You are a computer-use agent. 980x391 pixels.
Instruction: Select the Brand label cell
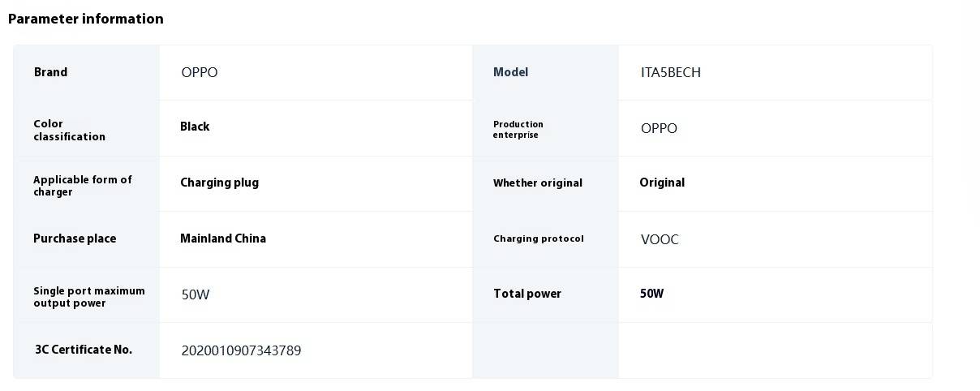point(87,72)
